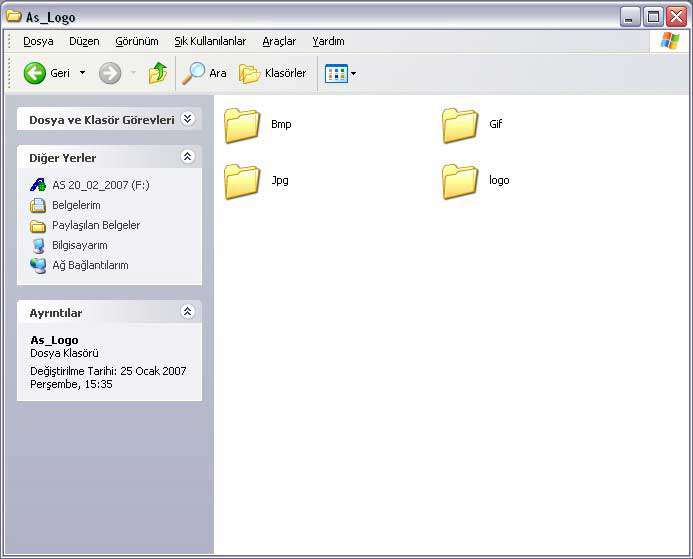Click the Gif folder name label
The height and width of the screenshot is (559, 693).
(x=495, y=124)
